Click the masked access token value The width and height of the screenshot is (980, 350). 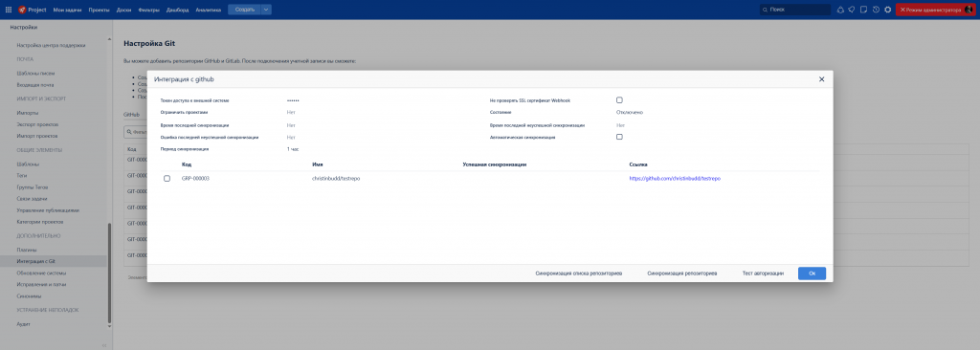pyautogui.click(x=293, y=100)
